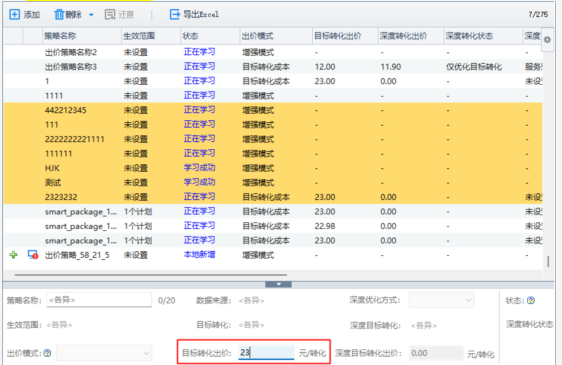Click the 数据来源 value <各异>
The image size is (562, 365).
tap(251, 300)
